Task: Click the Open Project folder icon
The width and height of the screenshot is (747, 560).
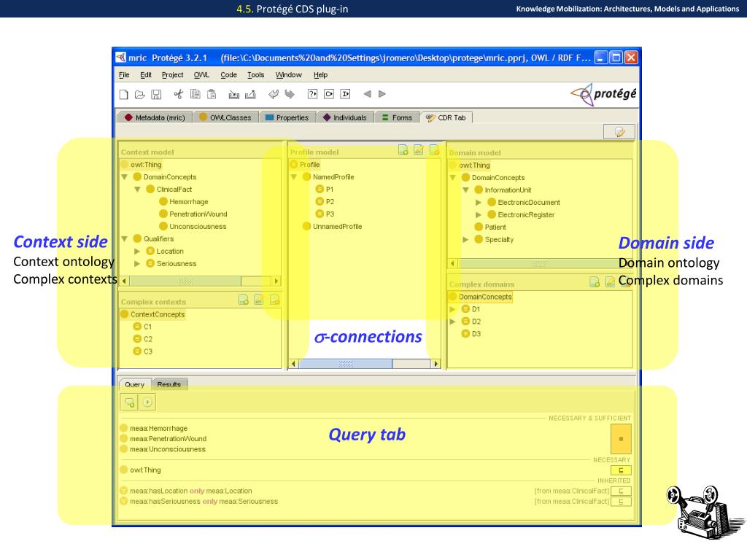Action: pyautogui.click(x=139, y=94)
